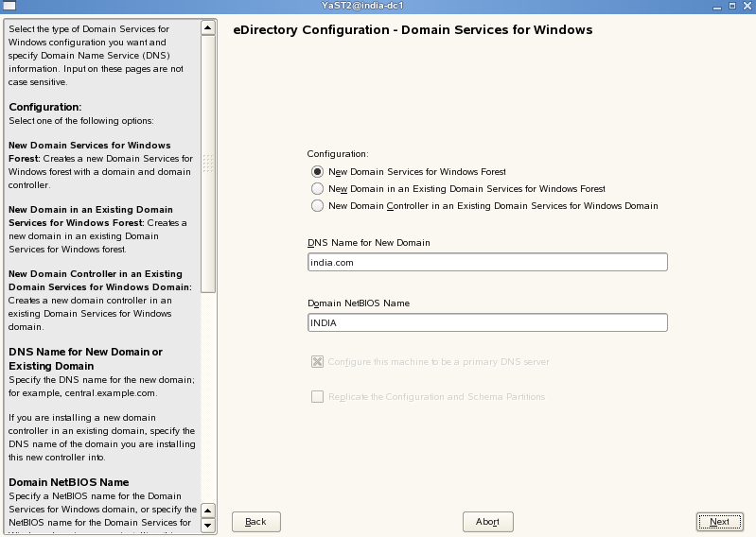Close the YaST2 window
Image resolution: width=756 pixels, height=537 pixels.
pyautogui.click(x=747, y=7)
